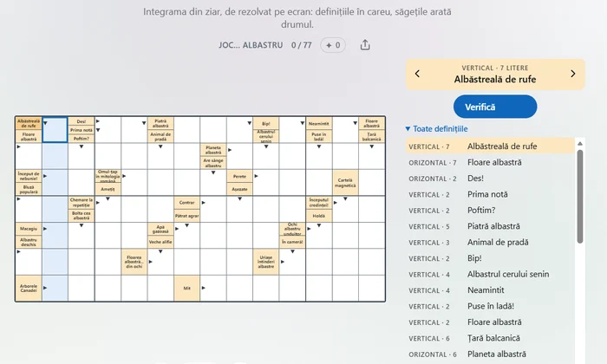Select clue Prima notă in list

[x=490, y=194]
